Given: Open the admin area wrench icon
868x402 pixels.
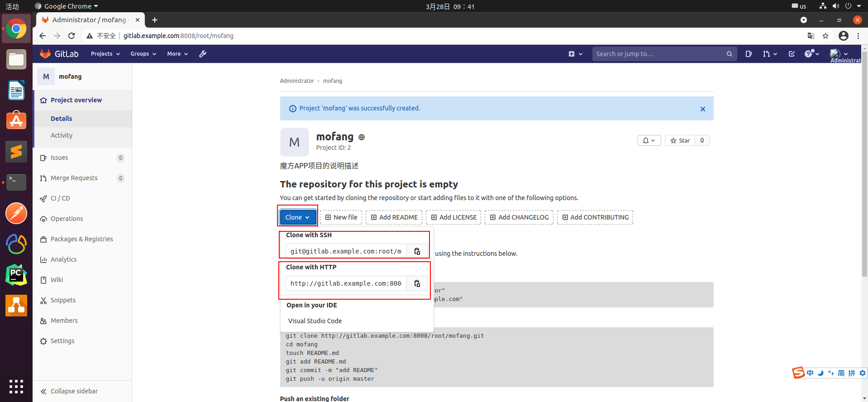Looking at the screenshot, I should 203,54.
